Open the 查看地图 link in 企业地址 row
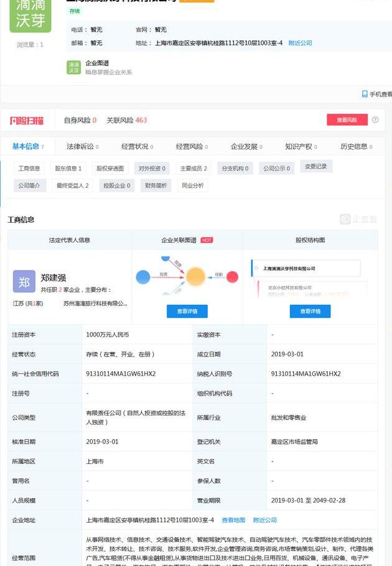This screenshot has height=566, width=392. (233, 520)
